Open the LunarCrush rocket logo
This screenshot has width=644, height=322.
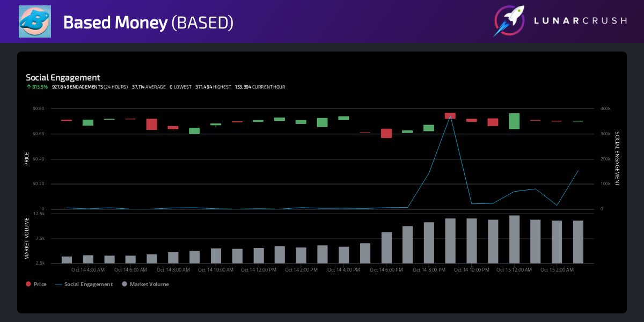[x=509, y=21]
